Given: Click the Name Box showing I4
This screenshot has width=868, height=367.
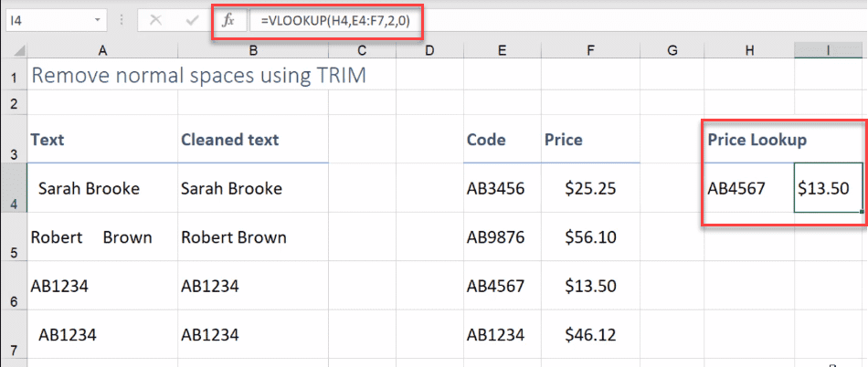Looking at the screenshot, I should click(x=56, y=20).
